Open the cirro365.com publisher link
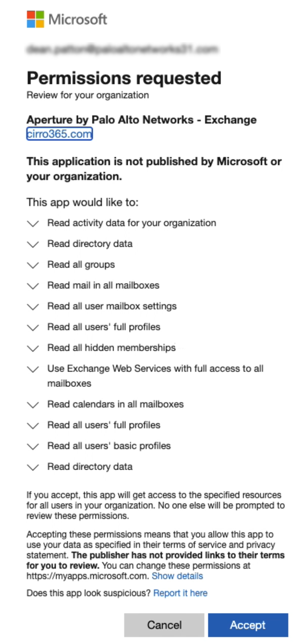307x644 pixels. (x=59, y=134)
